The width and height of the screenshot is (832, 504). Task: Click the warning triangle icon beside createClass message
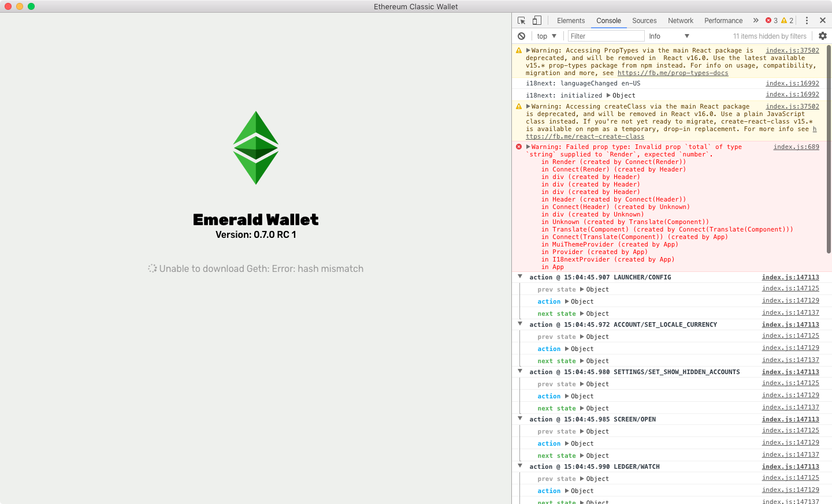coord(519,106)
